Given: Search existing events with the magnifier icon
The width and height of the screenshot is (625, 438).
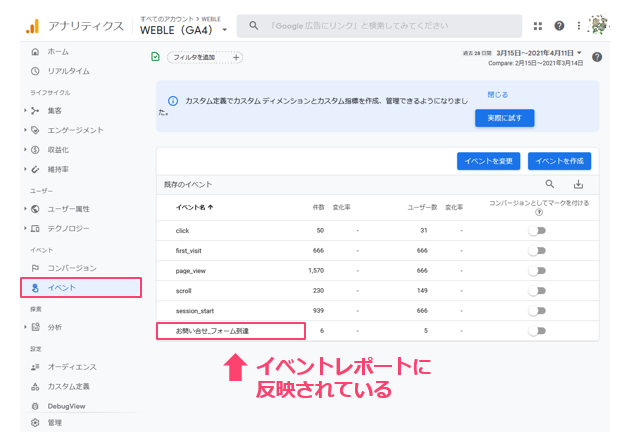Looking at the screenshot, I should point(550,184).
